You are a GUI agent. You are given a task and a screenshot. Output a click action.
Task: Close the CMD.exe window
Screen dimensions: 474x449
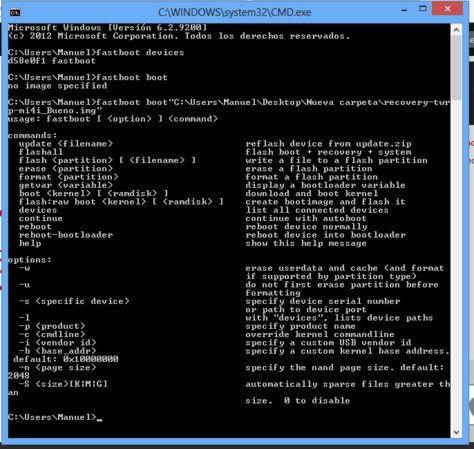click(447, 9)
